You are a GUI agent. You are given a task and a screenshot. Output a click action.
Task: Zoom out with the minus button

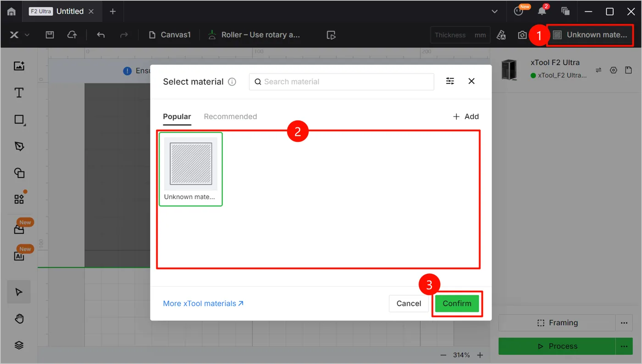[x=443, y=355]
